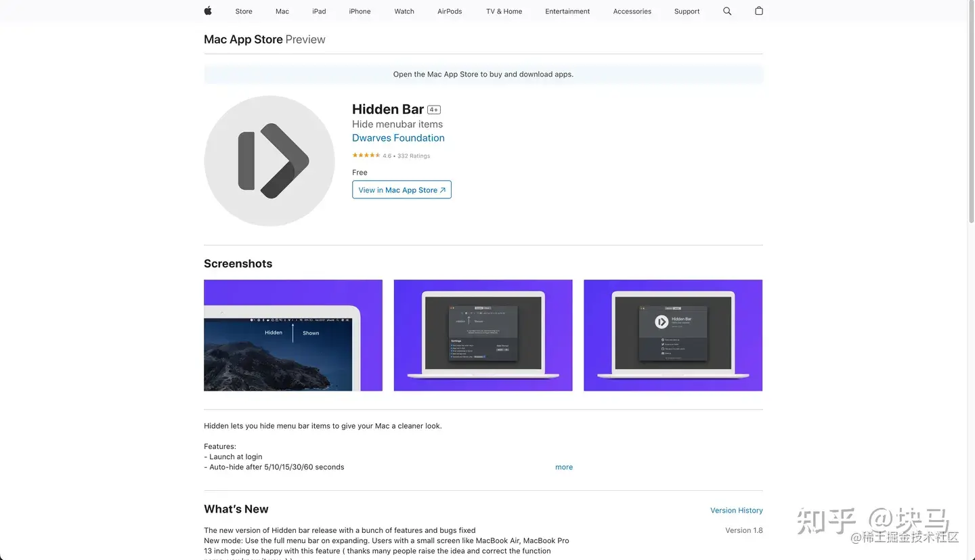Click the Mac App Store Preview title
This screenshot has width=975, height=560.
[265, 39]
